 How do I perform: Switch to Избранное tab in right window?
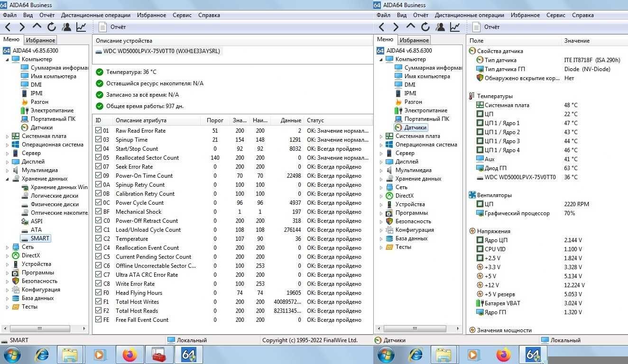(415, 40)
